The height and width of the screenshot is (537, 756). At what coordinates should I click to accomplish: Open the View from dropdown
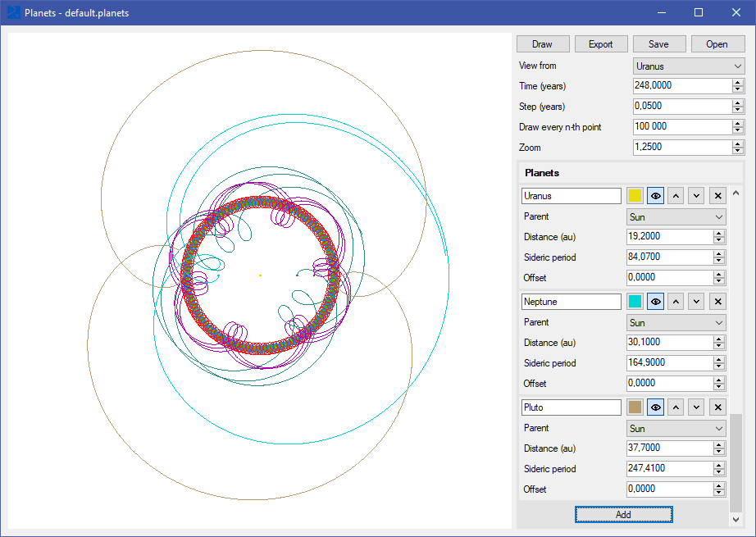[689, 66]
